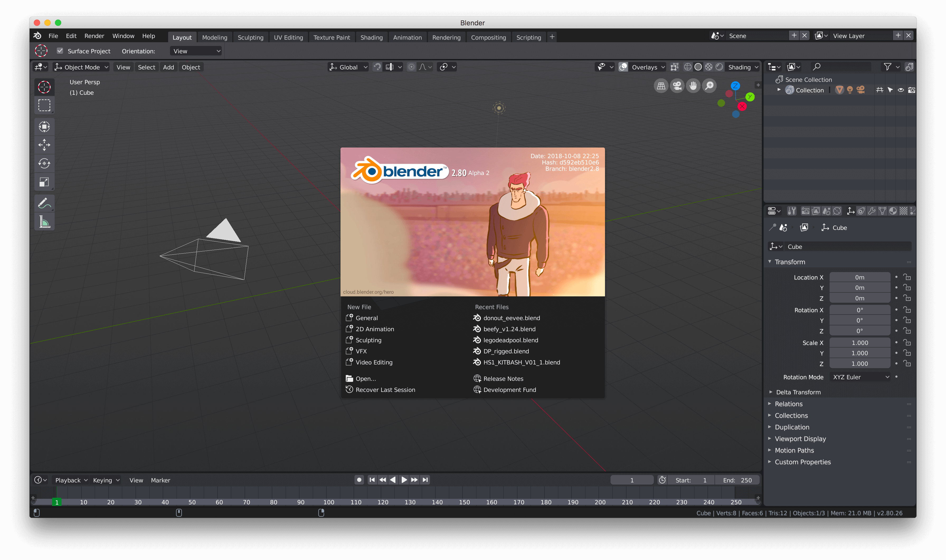Select wireframe shading mode icon

688,67
